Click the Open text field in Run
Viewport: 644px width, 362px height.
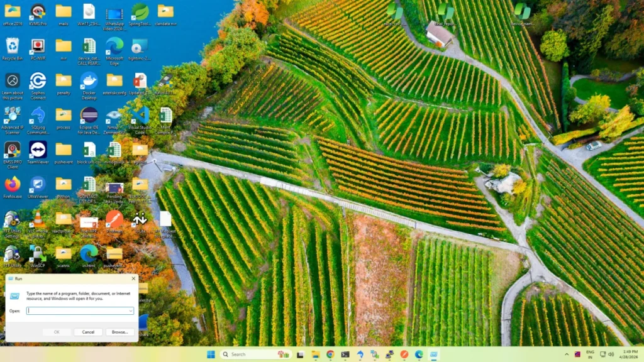tap(77, 310)
